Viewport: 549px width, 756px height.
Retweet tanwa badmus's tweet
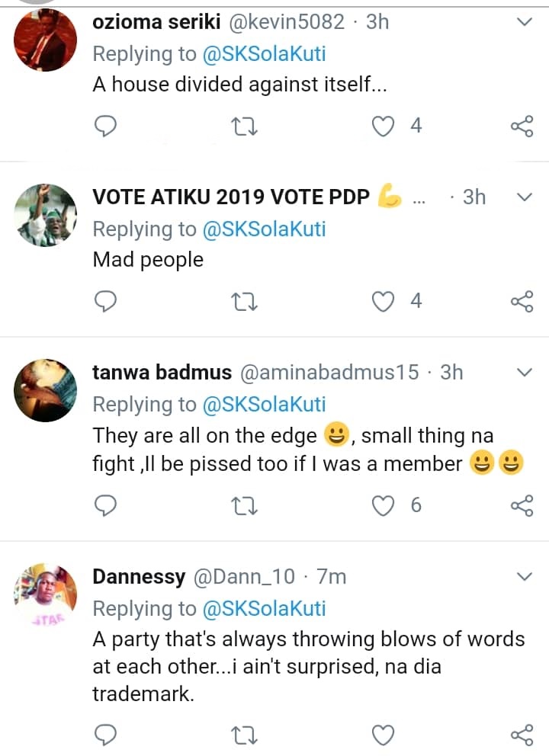click(244, 505)
